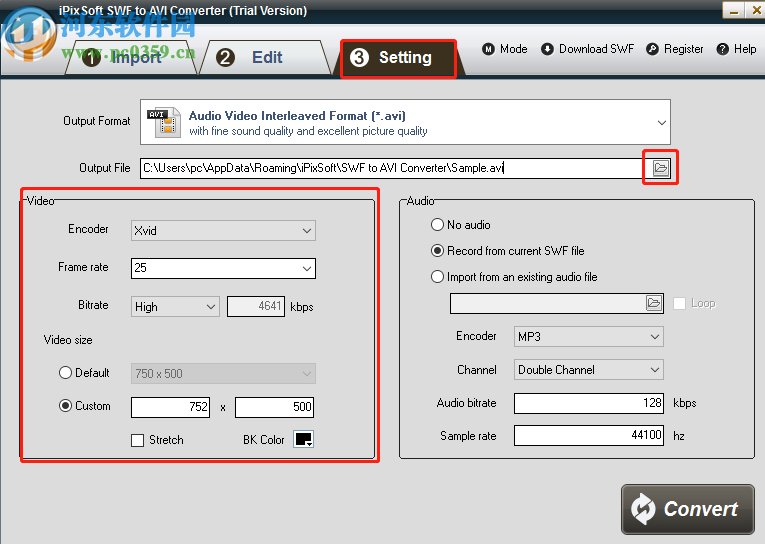Open the Help menu item
This screenshot has height=544, width=765.
[x=737, y=49]
